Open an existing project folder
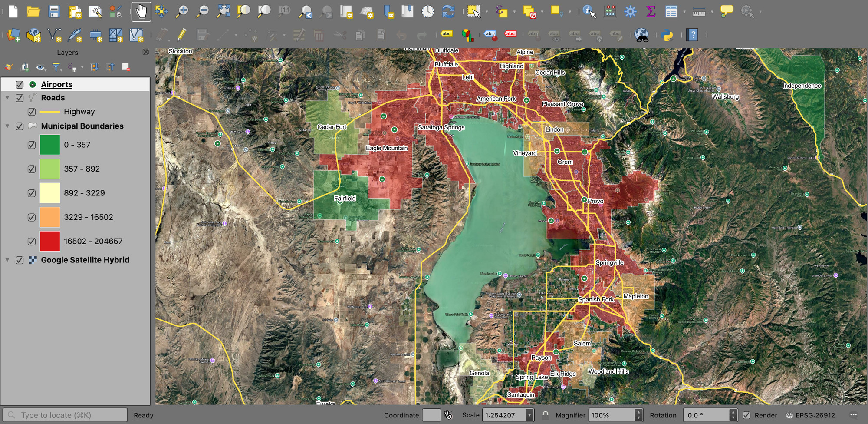This screenshot has width=868, height=424. (33, 11)
